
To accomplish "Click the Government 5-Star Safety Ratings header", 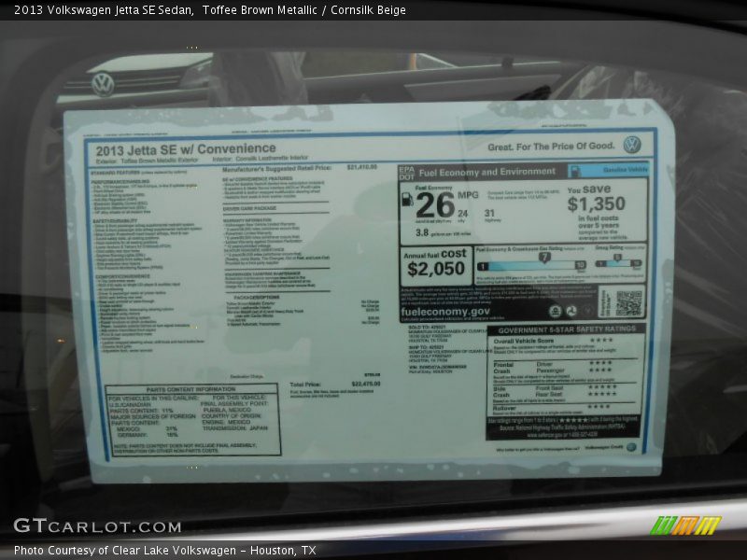I will (566, 329).
